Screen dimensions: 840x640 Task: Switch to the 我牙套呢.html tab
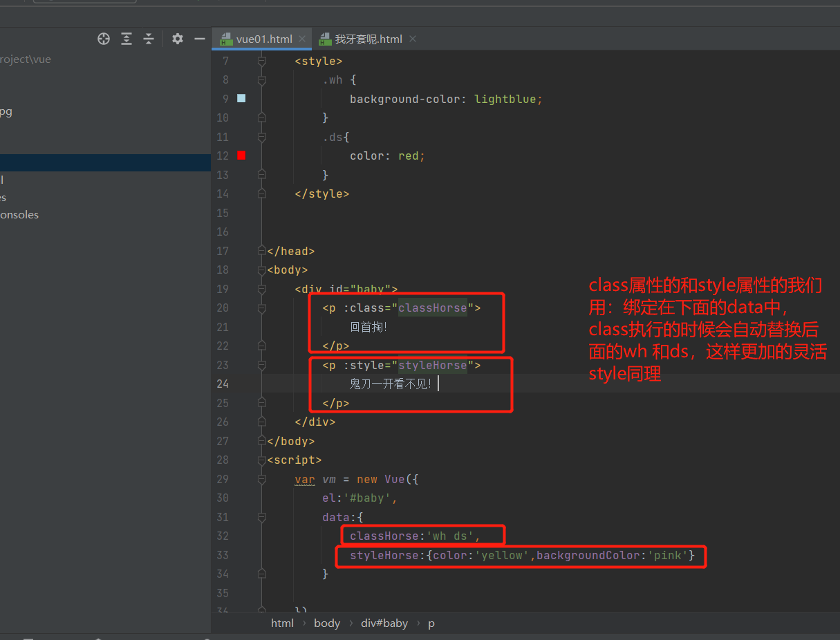click(x=368, y=39)
